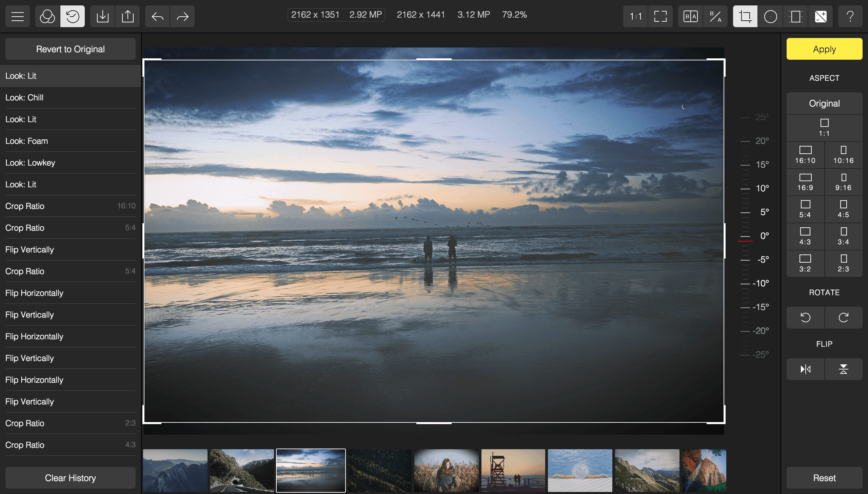Open the undo history panel menu

72,16
